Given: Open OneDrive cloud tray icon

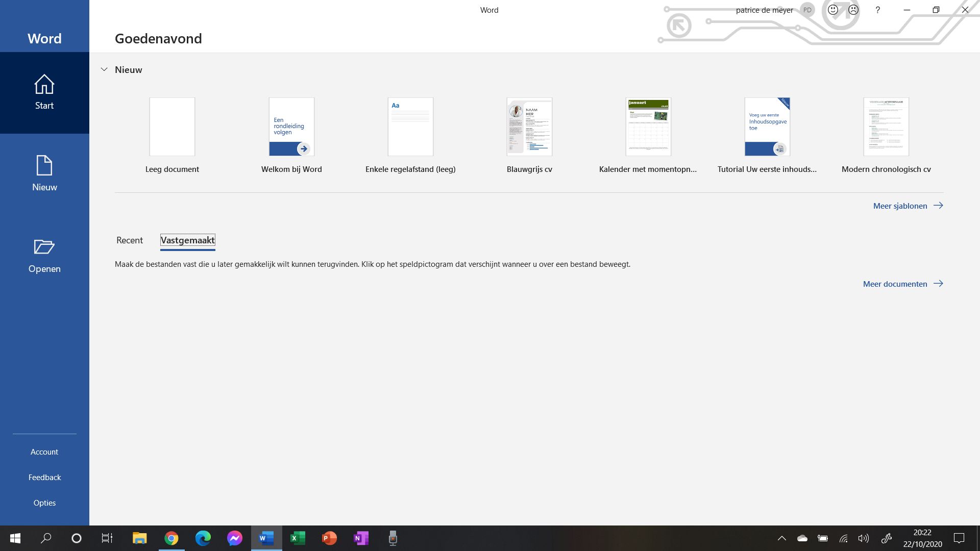Looking at the screenshot, I should pos(802,538).
